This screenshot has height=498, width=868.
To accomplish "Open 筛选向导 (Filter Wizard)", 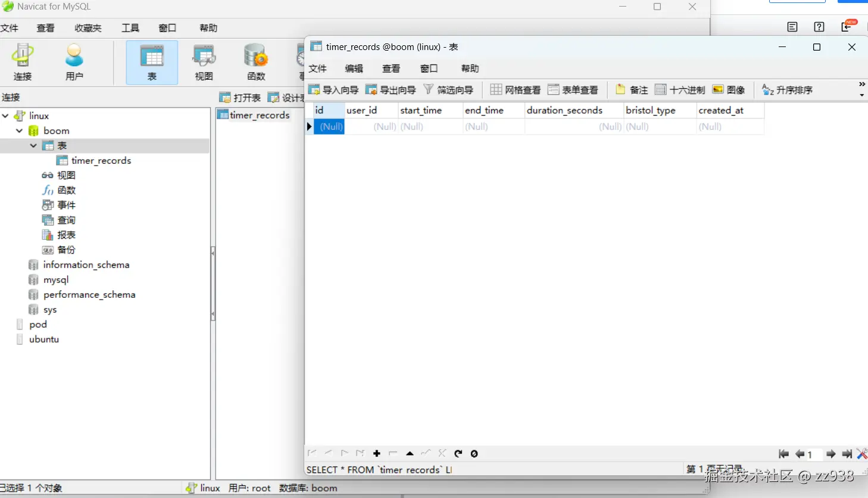I will (448, 90).
